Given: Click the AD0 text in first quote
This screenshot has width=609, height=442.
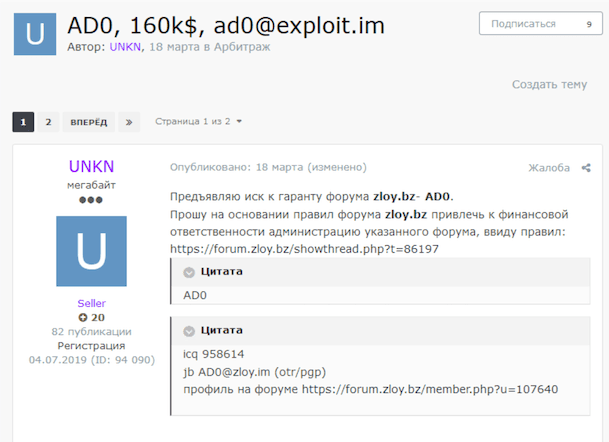Looking at the screenshot, I should pyautogui.click(x=195, y=296).
